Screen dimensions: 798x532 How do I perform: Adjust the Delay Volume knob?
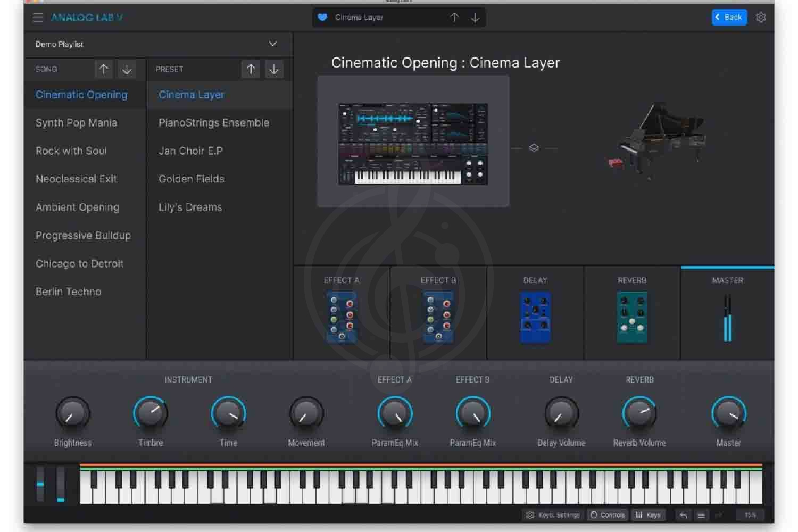click(561, 413)
